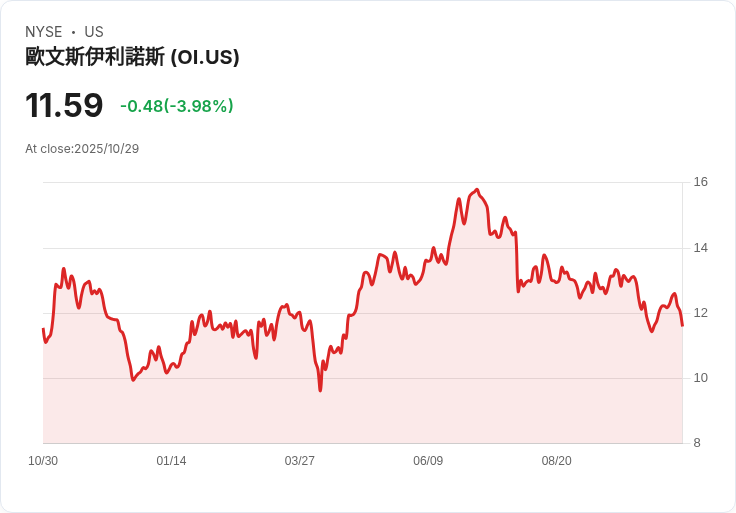
Task: Click the NYSE exchange label
Action: [x=44, y=31]
